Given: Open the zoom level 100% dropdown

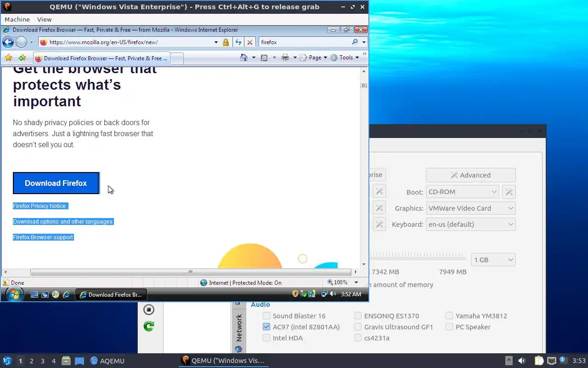Looking at the screenshot, I should pyautogui.click(x=356, y=282).
